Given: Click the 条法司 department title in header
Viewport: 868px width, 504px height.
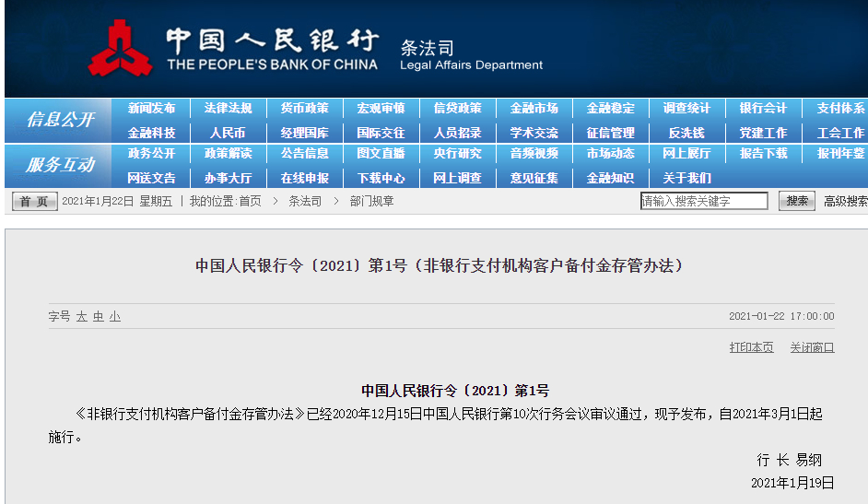Looking at the screenshot, I should pyautogui.click(x=427, y=48).
